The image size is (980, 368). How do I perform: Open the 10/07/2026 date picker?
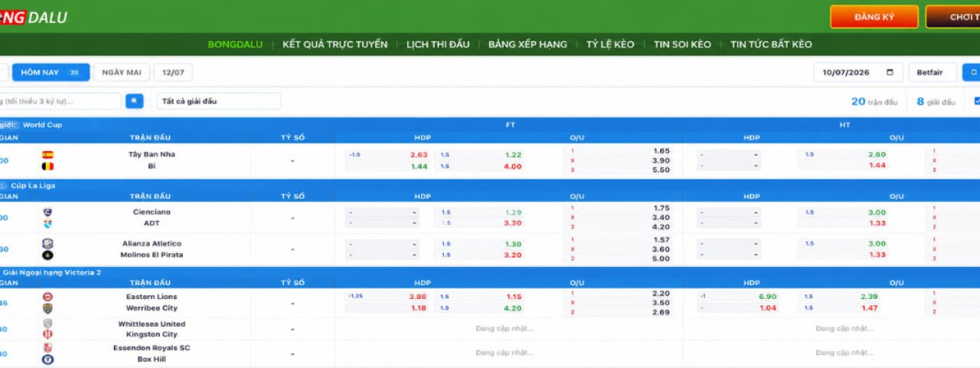coord(858,73)
